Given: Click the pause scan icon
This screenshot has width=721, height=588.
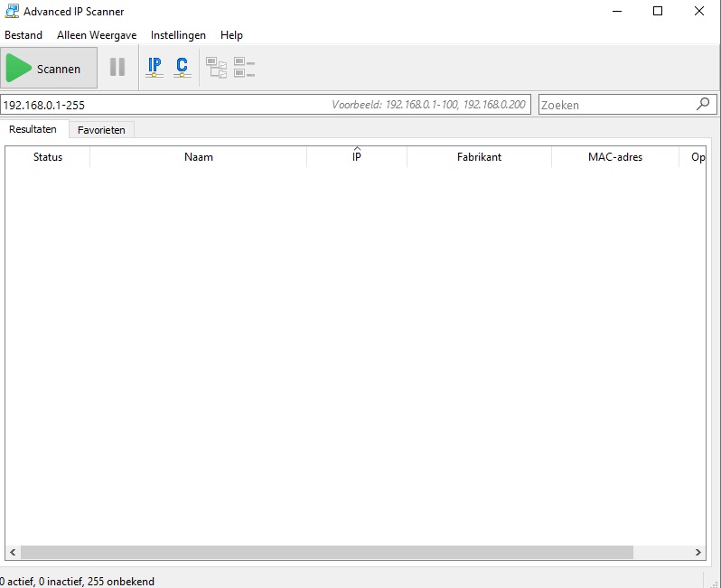Looking at the screenshot, I should (x=117, y=67).
